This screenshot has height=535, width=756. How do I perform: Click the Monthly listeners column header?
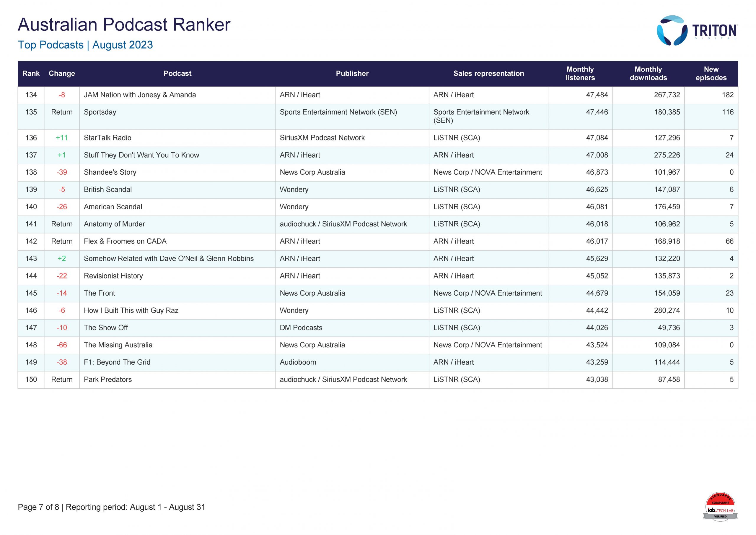tap(580, 74)
